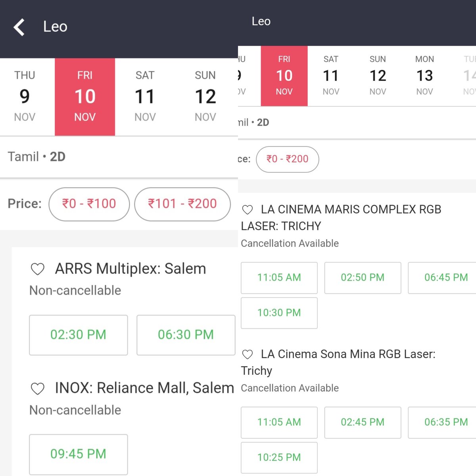Favorite LA Cinema Maris Complex heart icon
This screenshot has height=476, width=476.
point(248,210)
